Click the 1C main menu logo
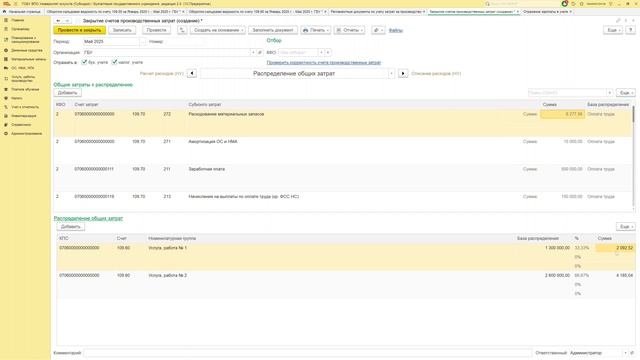 click(7, 4)
